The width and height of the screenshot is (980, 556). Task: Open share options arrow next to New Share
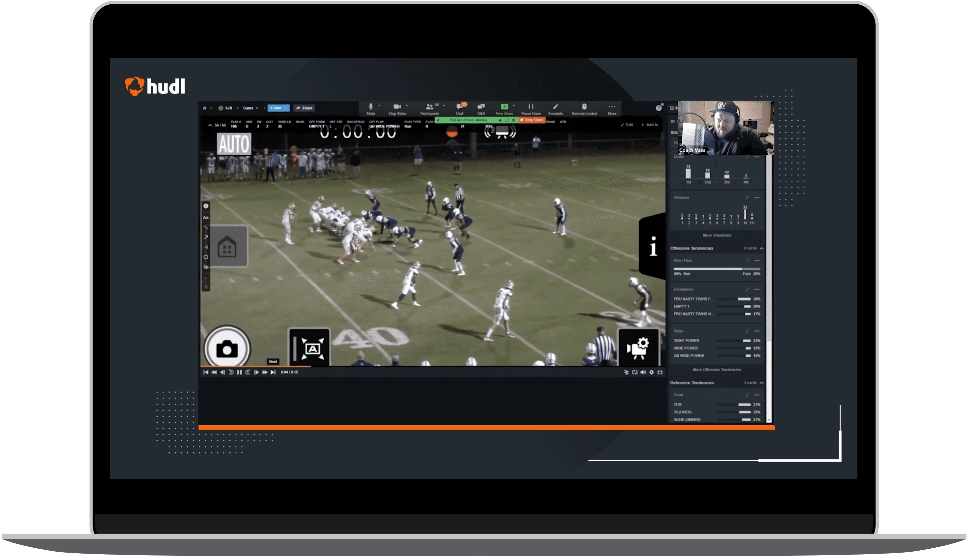click(x=513, y=105)
